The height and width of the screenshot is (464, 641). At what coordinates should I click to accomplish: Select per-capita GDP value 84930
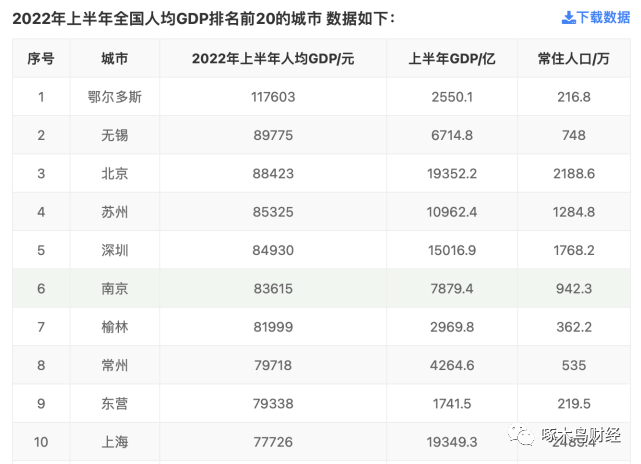[x=273, y=250]
